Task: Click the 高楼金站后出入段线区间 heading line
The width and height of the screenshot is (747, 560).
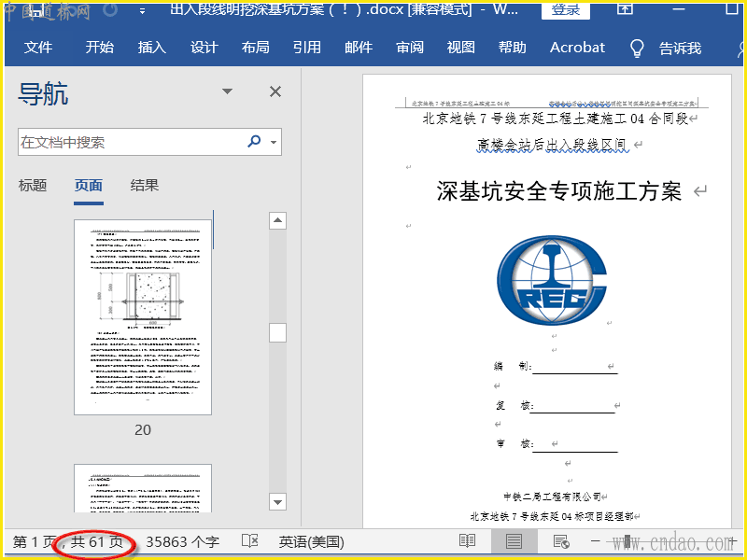Action: click(x=553, y=145)
